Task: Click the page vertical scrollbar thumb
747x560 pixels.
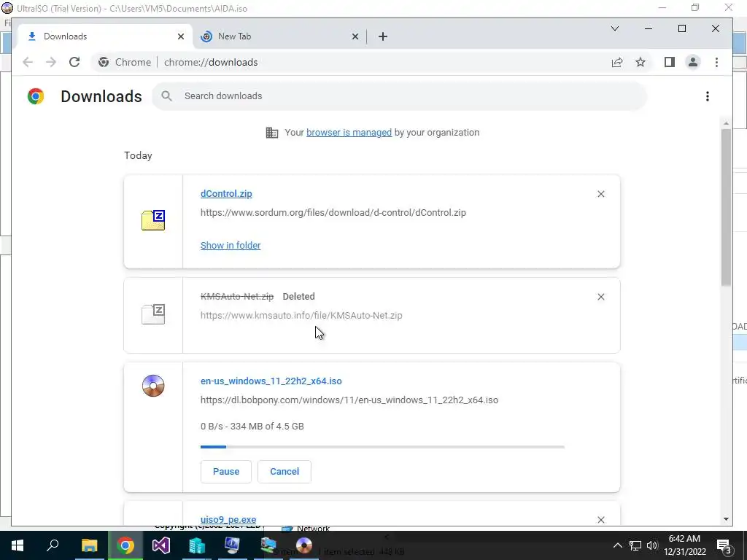Action: point(726,207)
